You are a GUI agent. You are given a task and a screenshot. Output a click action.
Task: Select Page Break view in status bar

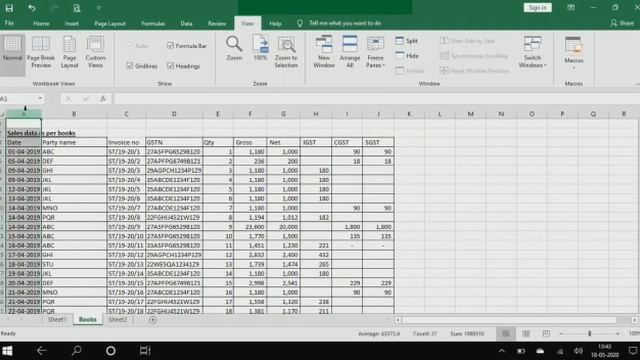546,333
